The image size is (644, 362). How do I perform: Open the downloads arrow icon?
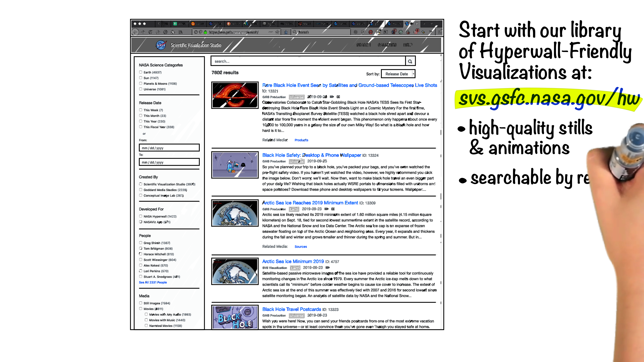coord(286,32)
